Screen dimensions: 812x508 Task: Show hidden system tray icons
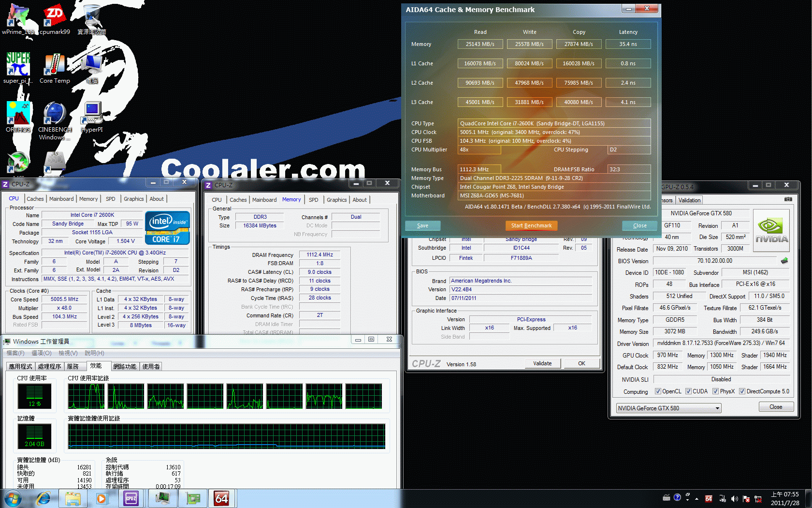tap(696, 498)
